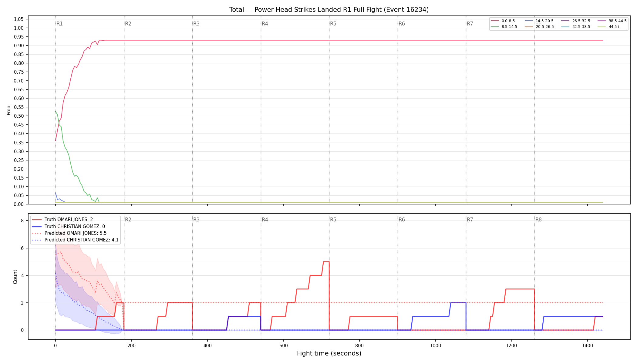
Task: Click the 38.5-44.5 legend line swatch
Action: (602, 21)
